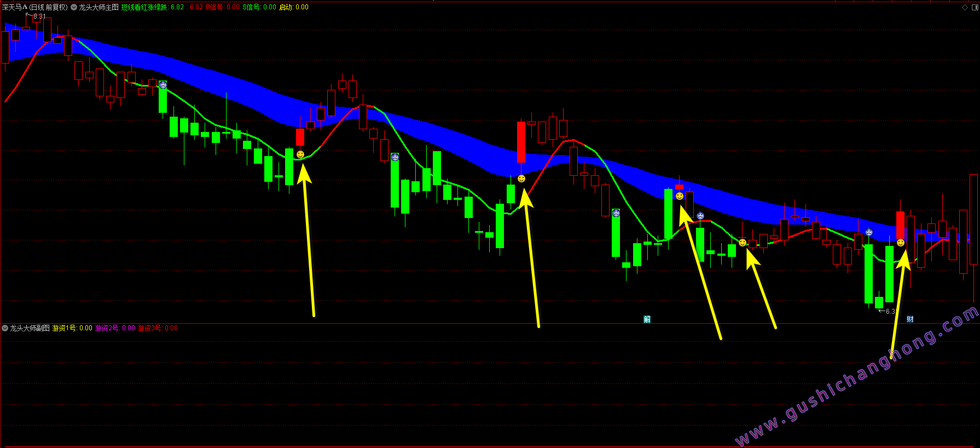Click the first yellow smiley buy signal from left
Screen dimensions: 980x448
[x=300, y=154]
